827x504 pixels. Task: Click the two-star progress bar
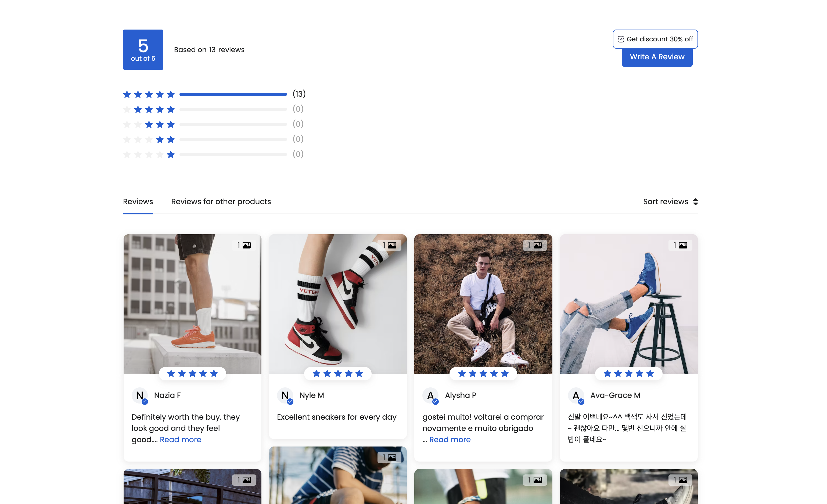pos(233,139)
